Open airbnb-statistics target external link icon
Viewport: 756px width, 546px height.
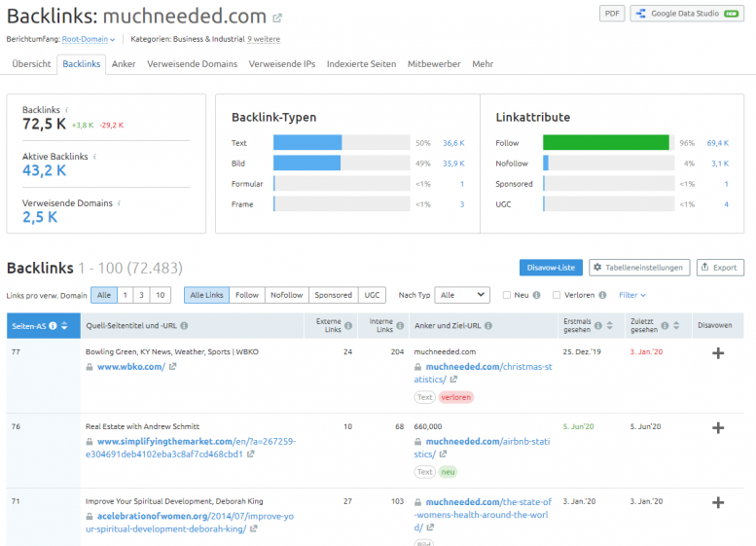[443, 454]
